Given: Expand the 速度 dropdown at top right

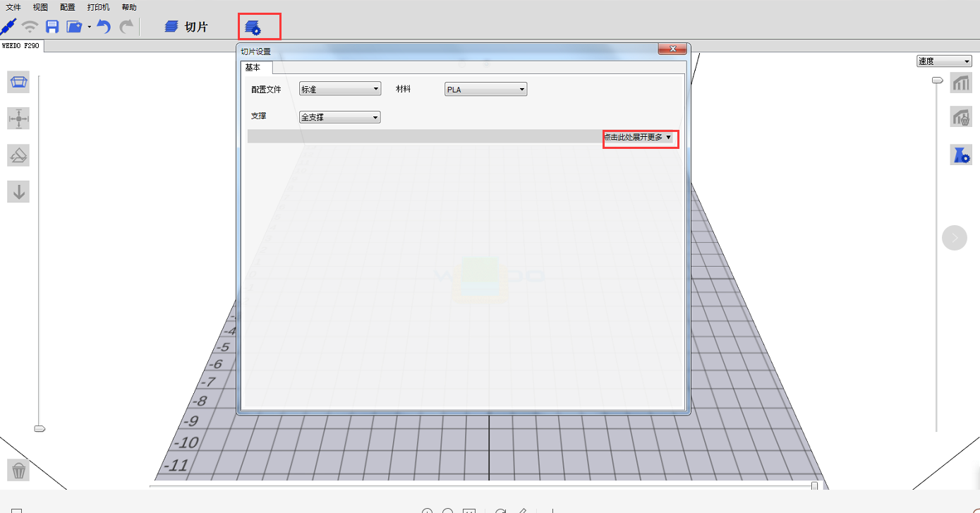Looking at the screenshot, I should 944,61.
